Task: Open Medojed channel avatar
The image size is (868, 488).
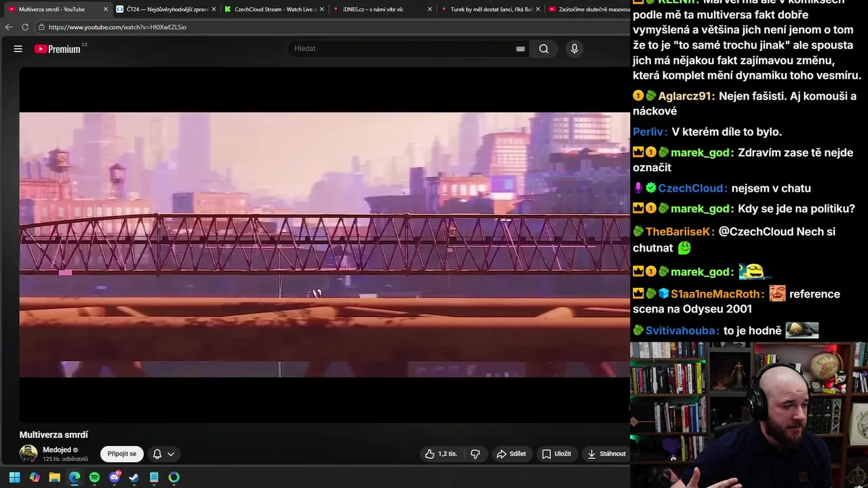Action: 28,453
